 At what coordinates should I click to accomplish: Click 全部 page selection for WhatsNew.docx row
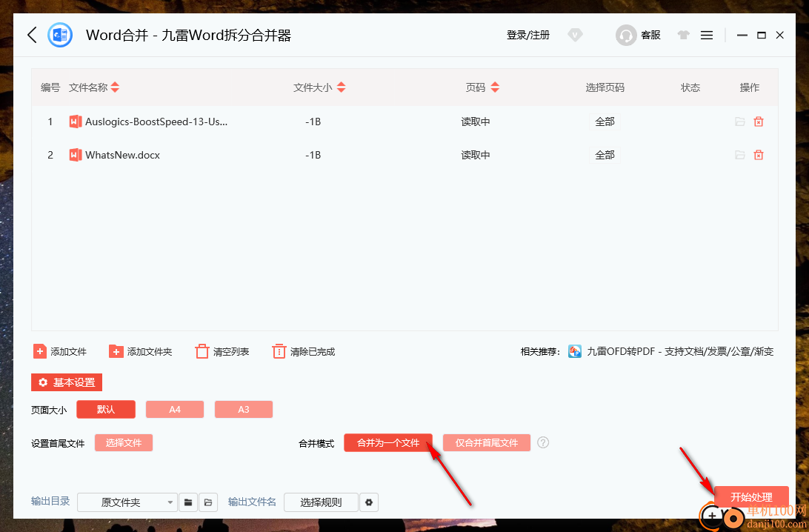click(605, 155)
